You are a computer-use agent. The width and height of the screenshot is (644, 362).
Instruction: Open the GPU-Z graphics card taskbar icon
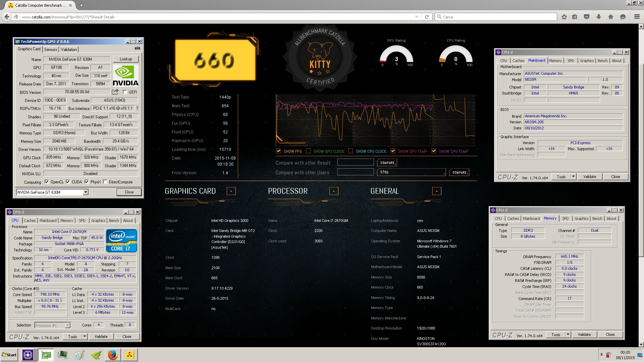pos(46,355)
